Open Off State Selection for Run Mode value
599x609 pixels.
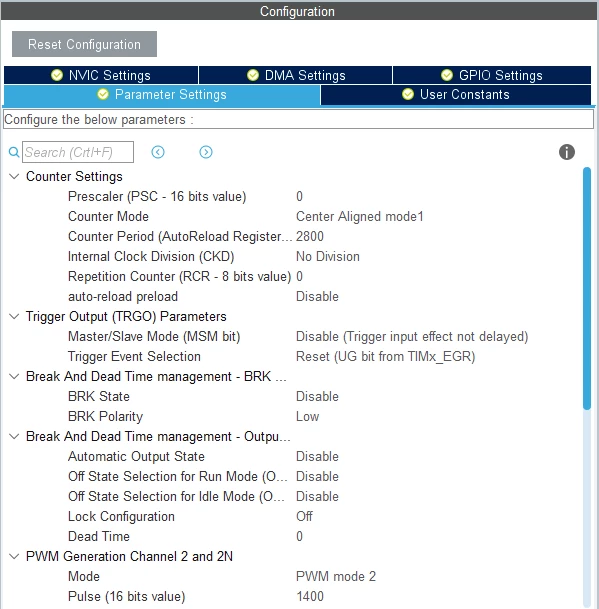click(317, 477)
